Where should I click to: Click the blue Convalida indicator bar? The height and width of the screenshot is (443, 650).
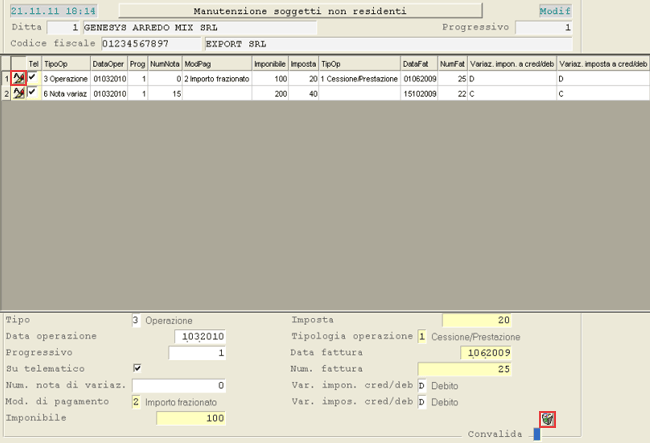536,434
